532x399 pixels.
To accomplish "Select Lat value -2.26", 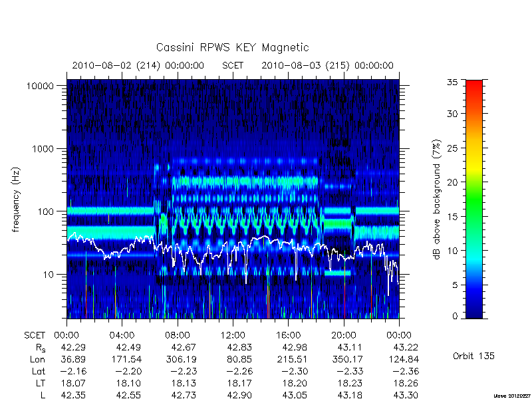I will (x=239, y=371).
